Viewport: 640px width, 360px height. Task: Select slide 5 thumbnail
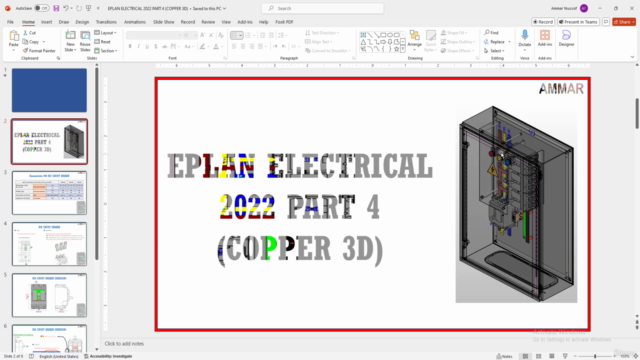click(x=49, y=295)
